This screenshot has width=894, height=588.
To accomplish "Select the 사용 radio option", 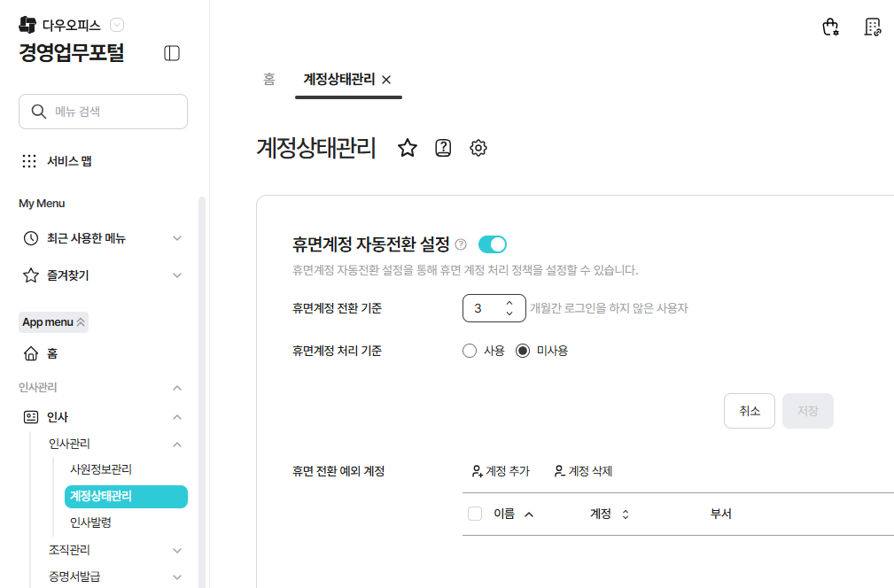I will click(x=470, y=351).
